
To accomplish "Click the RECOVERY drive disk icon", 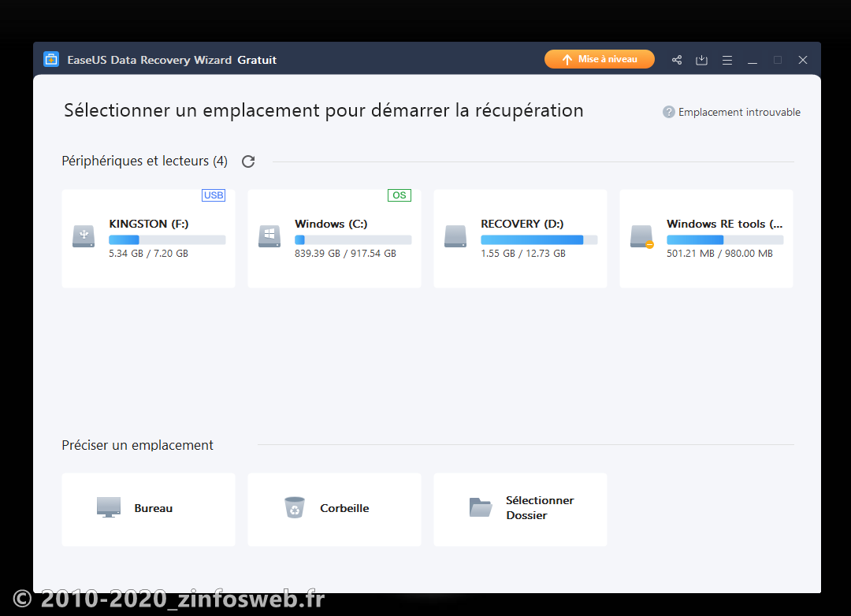I will point(455,236).
